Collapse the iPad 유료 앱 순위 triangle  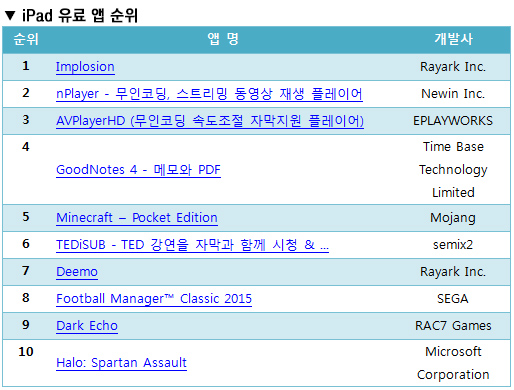click(x=10, y=15)
